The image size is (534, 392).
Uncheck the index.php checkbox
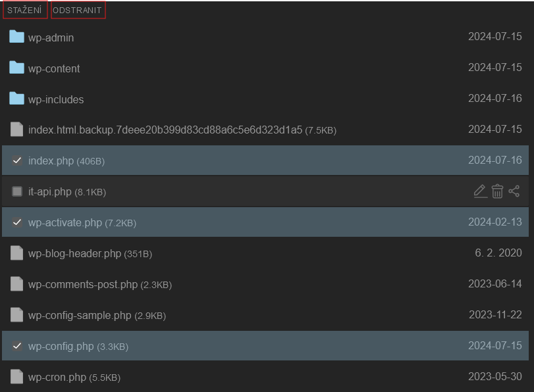click(x=17, y=160)
